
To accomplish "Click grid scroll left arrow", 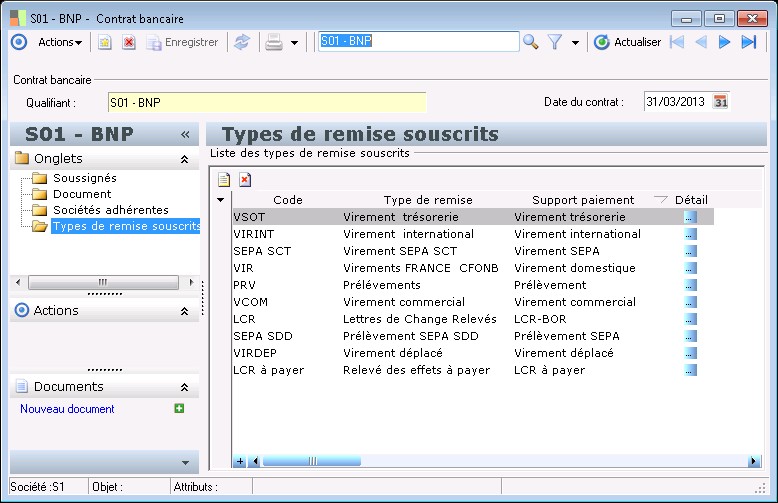I will (x=255, y=461).
